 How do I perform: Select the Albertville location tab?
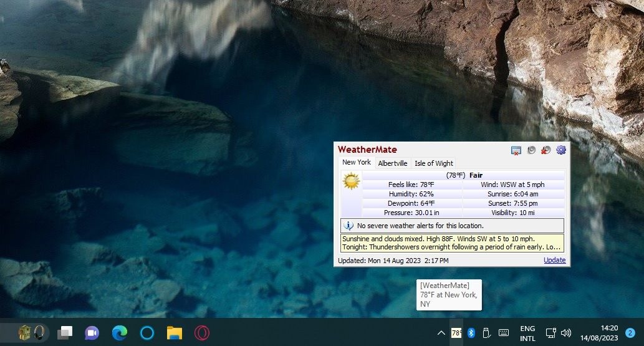pos(393,163)
